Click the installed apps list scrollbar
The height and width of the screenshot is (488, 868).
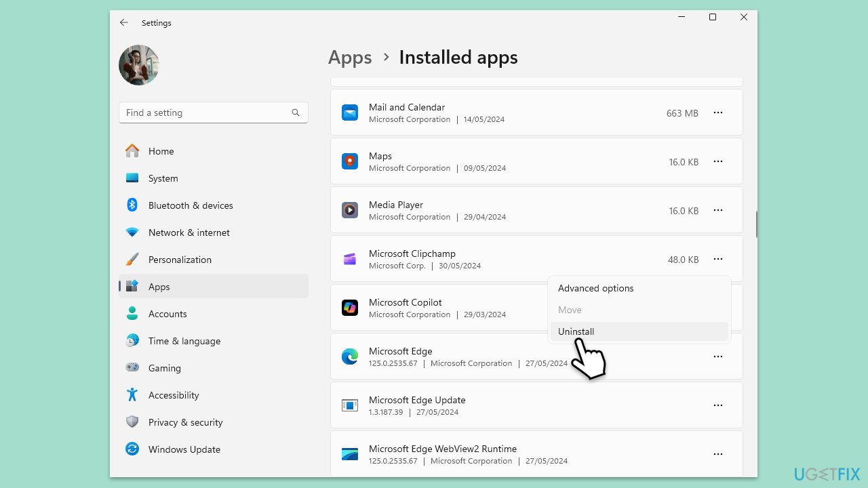756,224
